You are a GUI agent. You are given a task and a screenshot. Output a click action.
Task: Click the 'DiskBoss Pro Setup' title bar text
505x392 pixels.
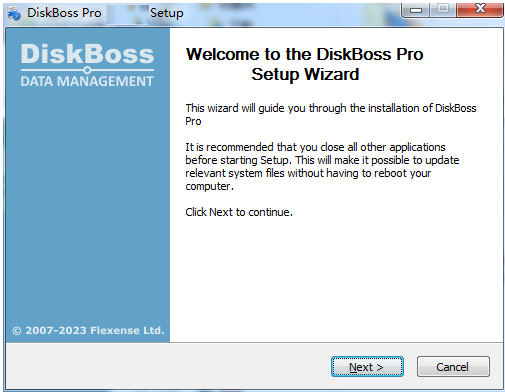pyautogui.click(x=105, y=13)
